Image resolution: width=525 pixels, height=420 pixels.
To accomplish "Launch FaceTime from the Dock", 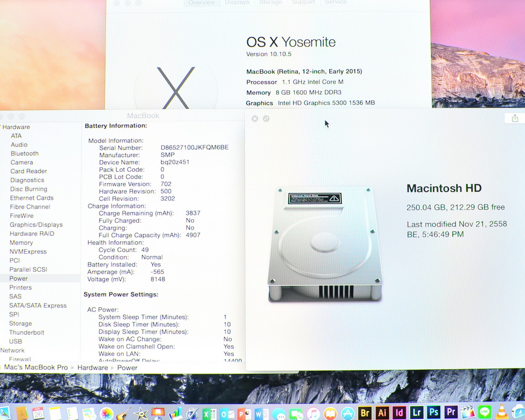I will tap(296, 414).
